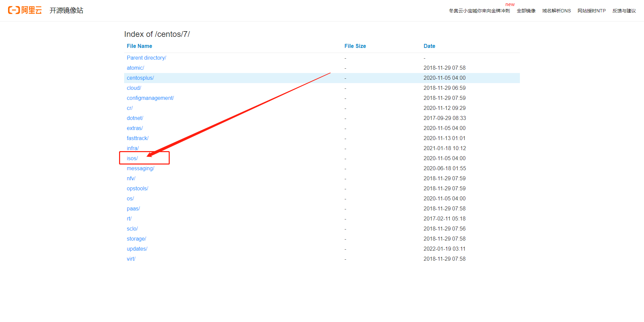Viewport: 644px width, 322px height.
Task: Click the date 2017-09-29 08:33
Action: point(445,118)
